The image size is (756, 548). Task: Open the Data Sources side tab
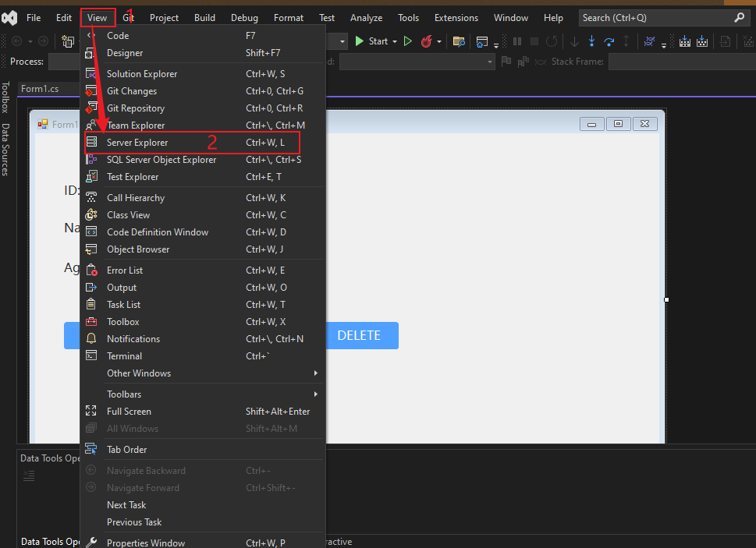click(5, 150)
